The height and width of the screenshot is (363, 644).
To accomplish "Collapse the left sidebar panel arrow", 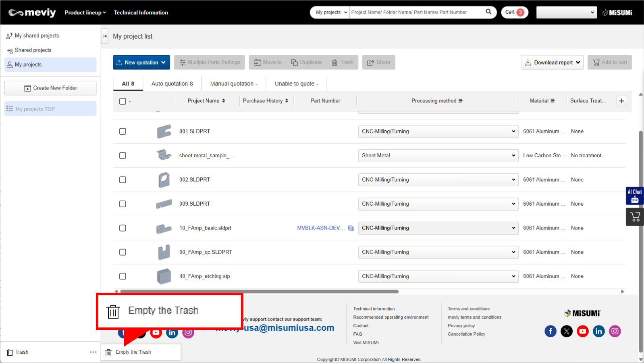I will pos(105,36).
